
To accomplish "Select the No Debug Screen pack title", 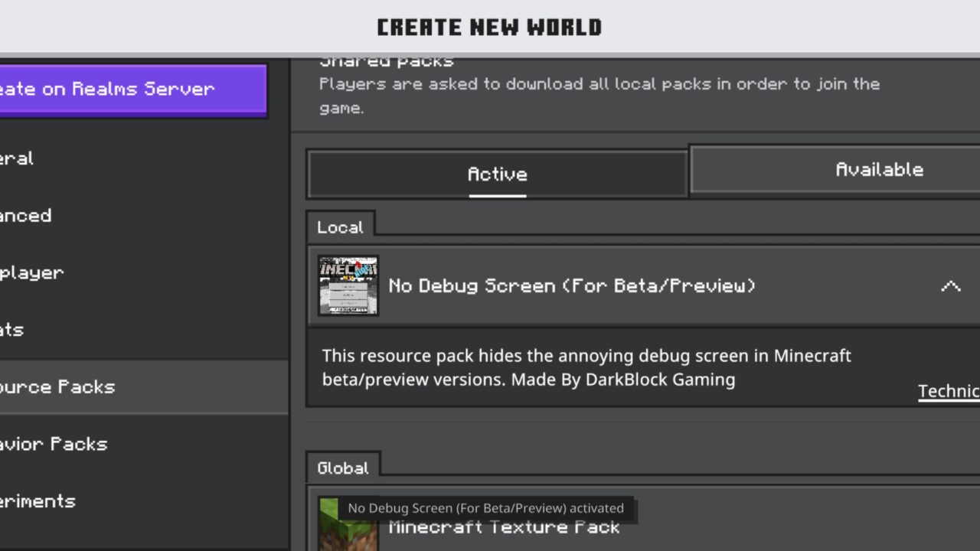I will 572,286.
